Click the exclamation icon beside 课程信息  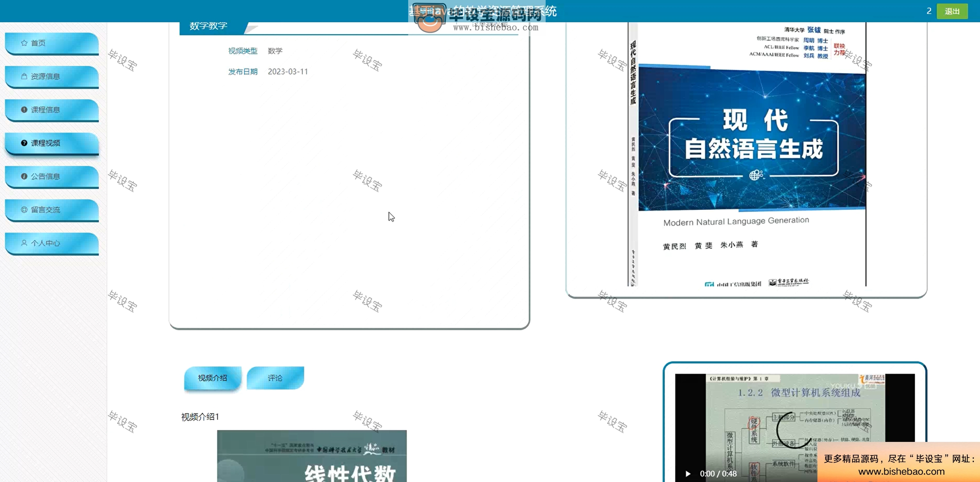click(24, 110)
